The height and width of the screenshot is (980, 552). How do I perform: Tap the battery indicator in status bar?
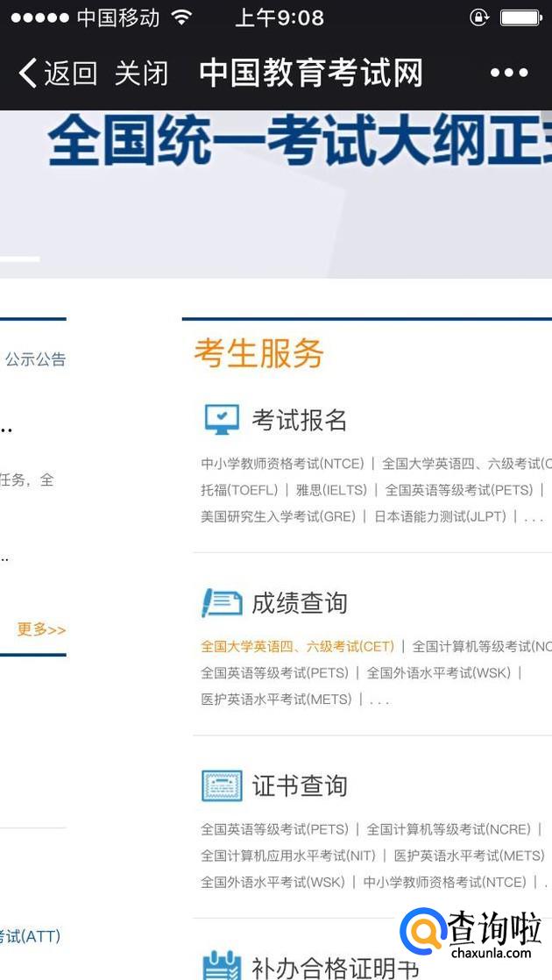click(x=521, y=18)
